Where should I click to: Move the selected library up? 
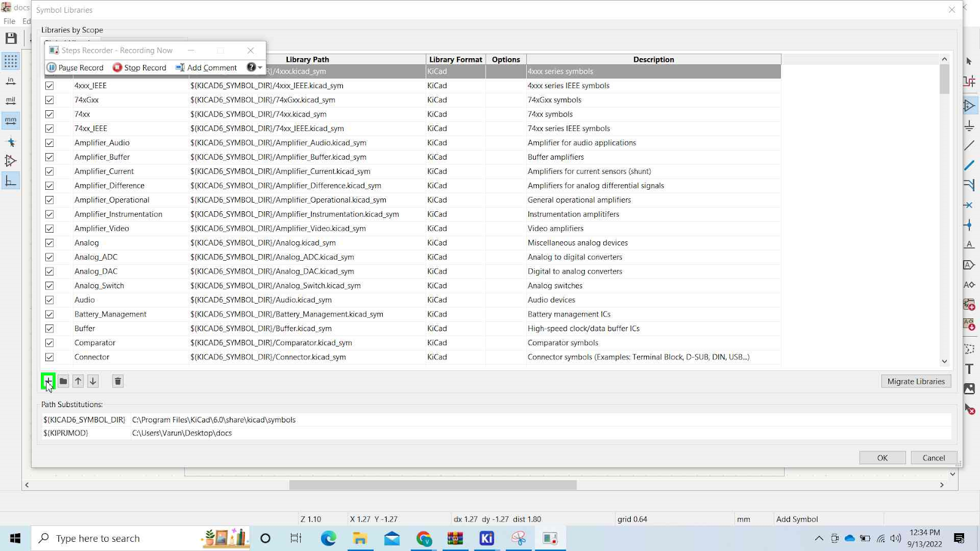point(78,381)
